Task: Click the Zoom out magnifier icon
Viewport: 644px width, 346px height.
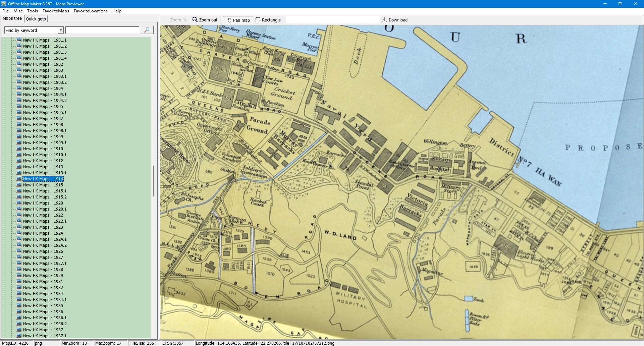Action: point(195,20)
